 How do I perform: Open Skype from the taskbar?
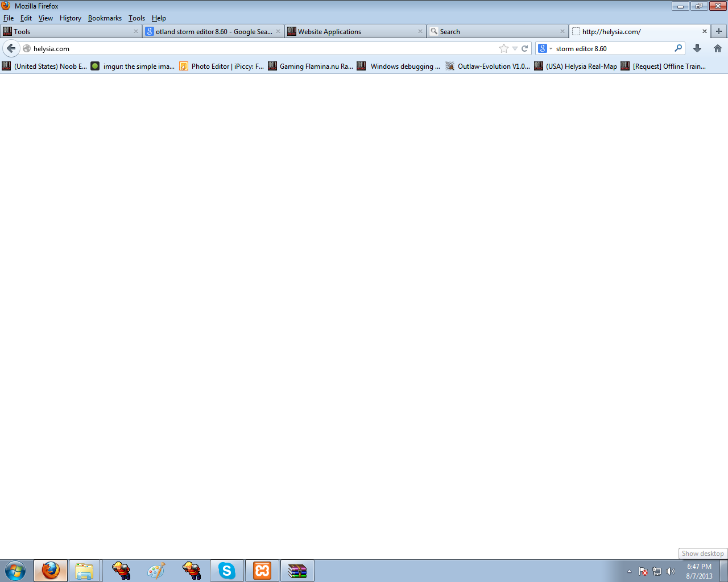pos(227,571)
